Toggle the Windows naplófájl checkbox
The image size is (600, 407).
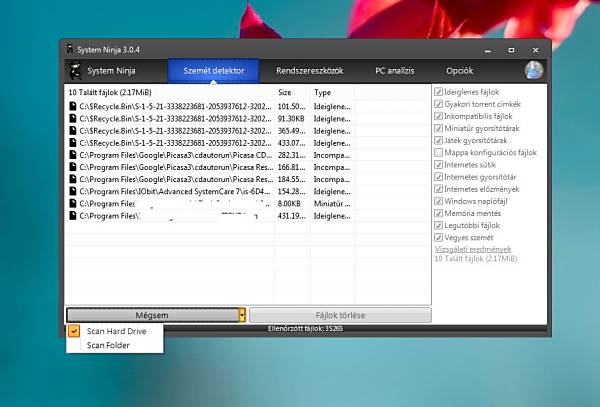click(439, 201)
